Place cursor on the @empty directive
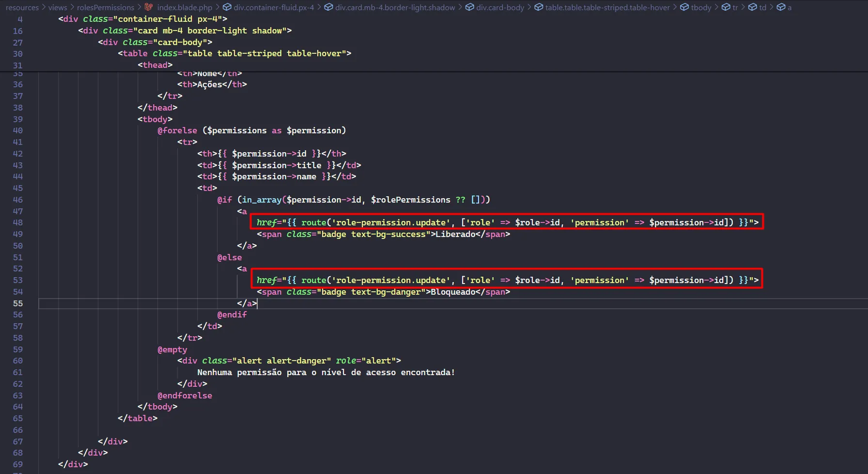The image size is (868, 474). [172, 349]
